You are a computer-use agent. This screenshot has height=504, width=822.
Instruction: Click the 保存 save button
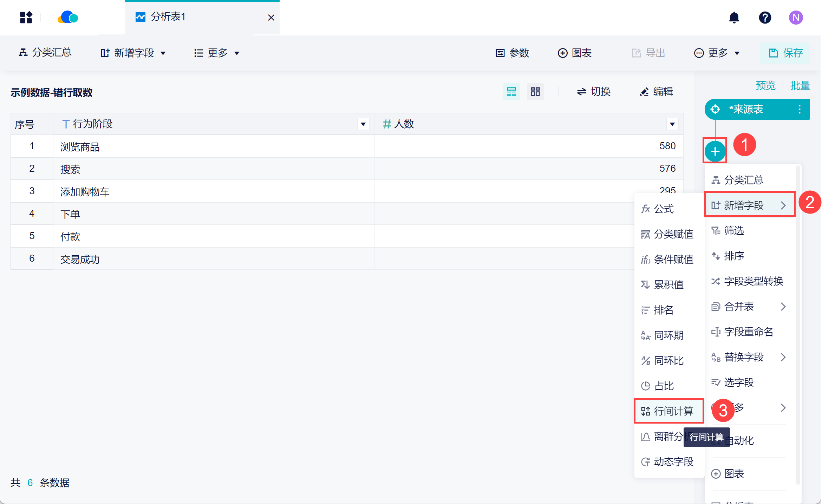click(x=785, y=53)
